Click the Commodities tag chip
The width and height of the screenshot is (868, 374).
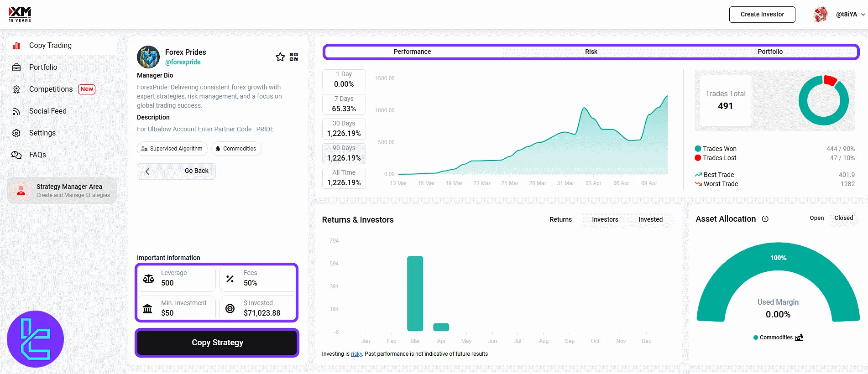236,149
